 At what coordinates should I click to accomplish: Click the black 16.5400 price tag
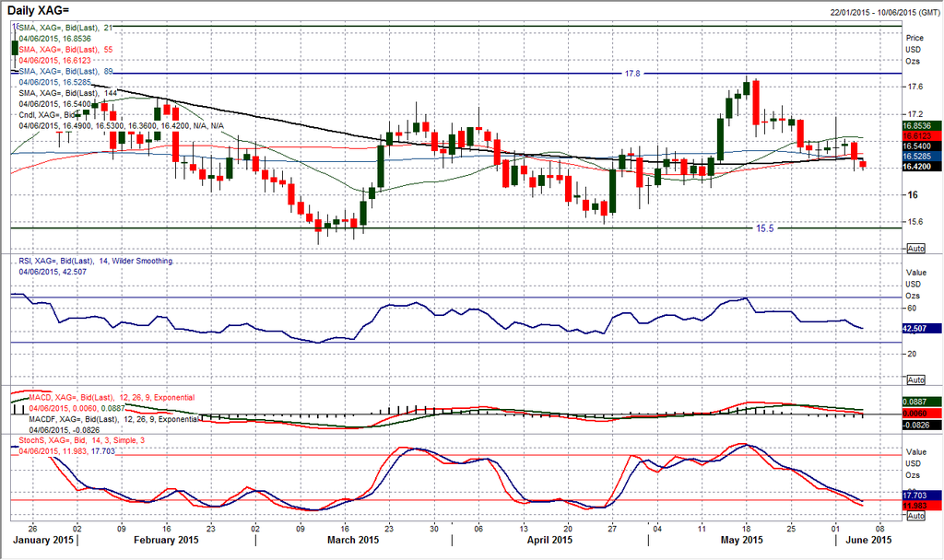tap(921, 146)
